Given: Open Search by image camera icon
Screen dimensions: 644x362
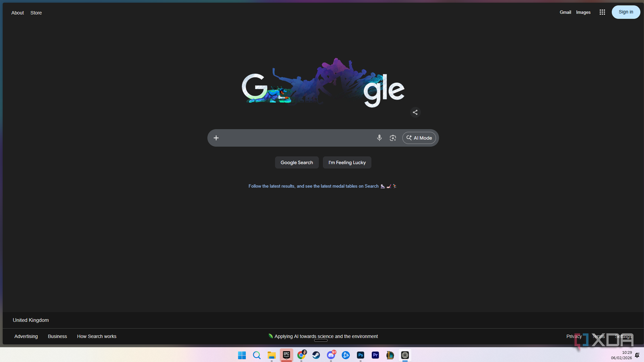Looking at the screenshot, I should point(393,138).
